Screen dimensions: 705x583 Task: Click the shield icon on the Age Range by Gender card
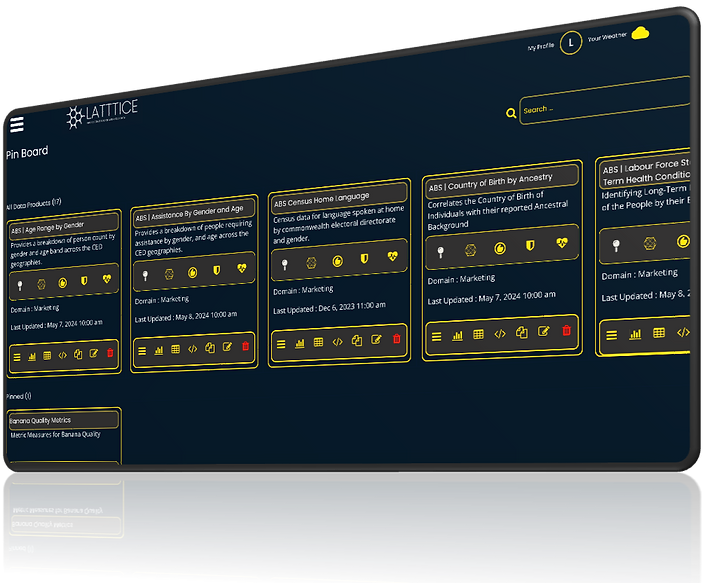pyautogui.click(x=84, y=280)
